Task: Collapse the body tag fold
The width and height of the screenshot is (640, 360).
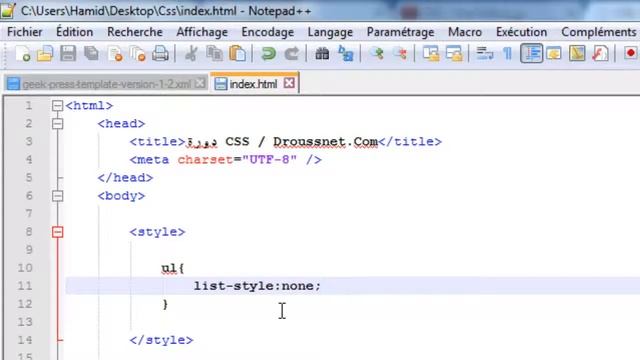Action: (58, 196)
